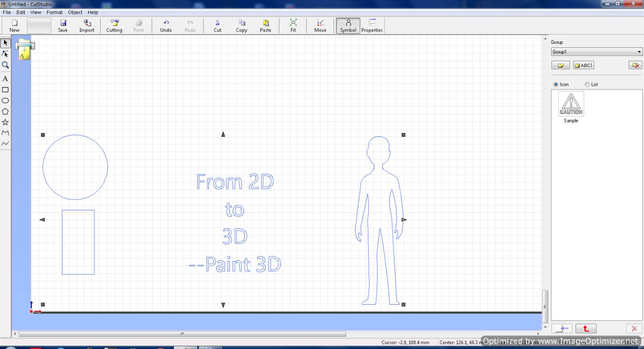This screenshot has width=644, height=349.
Task: Click the horizontal scrollbar thumb
Action: pyautogui.click(x=182, y=334)
